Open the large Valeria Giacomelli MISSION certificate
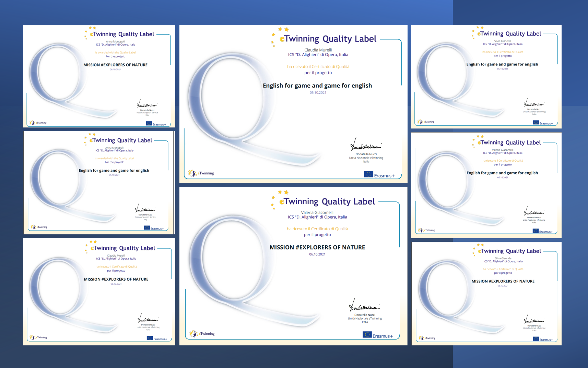This screenshot has height=368, width=588. click(293, 266)
